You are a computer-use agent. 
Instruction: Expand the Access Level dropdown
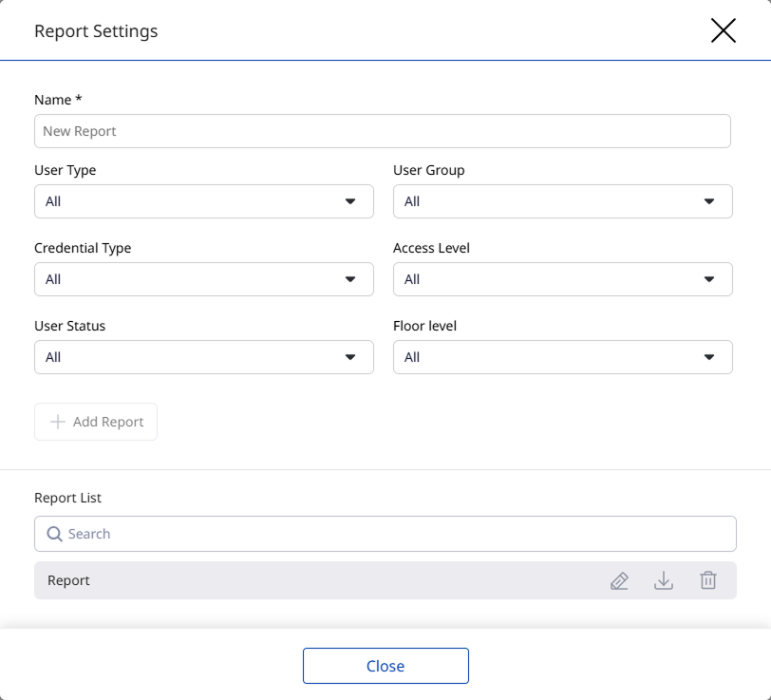click(562, 279)
